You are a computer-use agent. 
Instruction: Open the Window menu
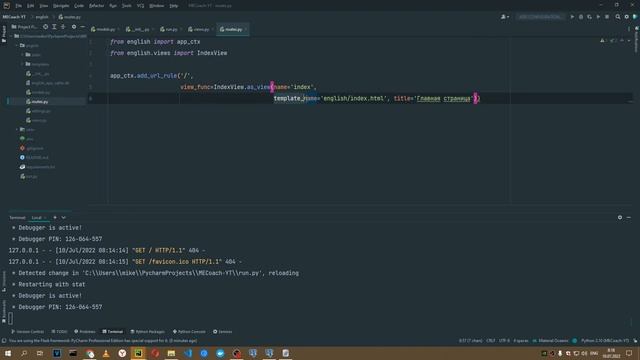coord(156,6)
